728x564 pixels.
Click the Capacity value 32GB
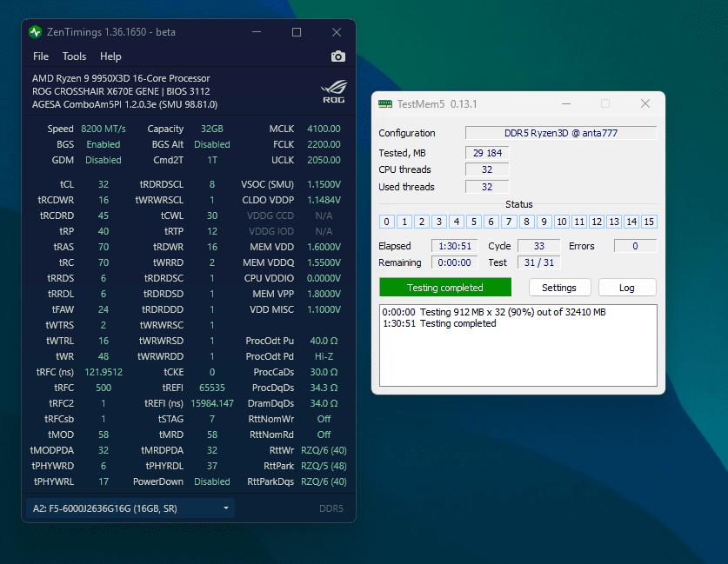pyautogui.click(x=211, y=129)
